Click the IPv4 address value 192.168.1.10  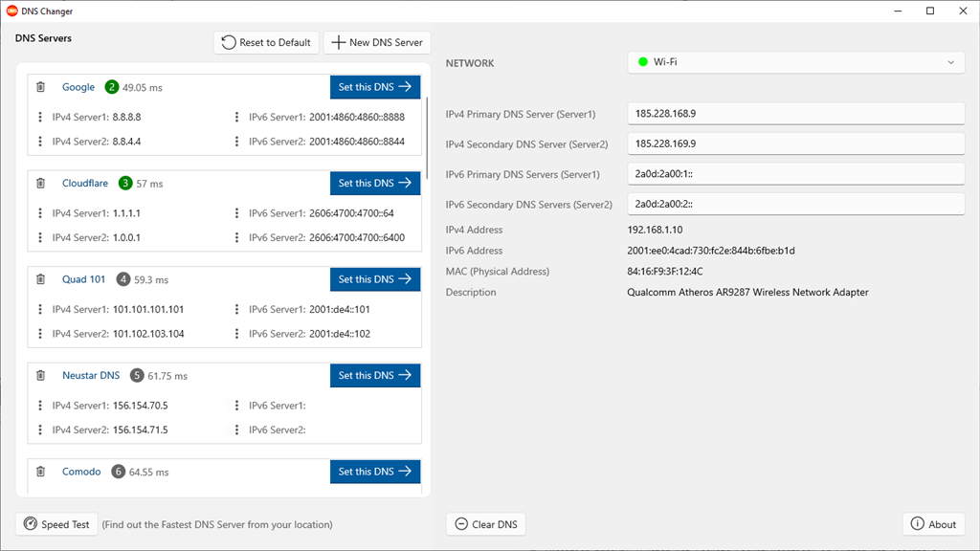[655, 230]
